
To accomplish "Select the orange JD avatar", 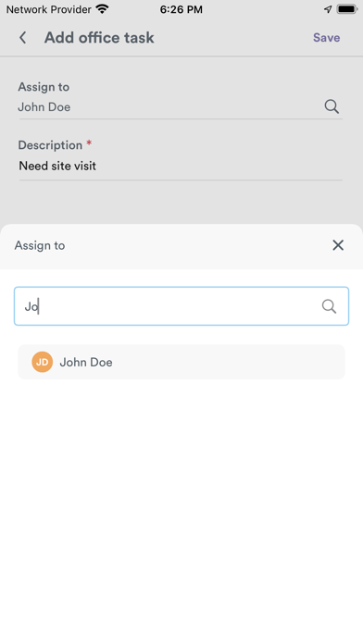I will 43,362.
